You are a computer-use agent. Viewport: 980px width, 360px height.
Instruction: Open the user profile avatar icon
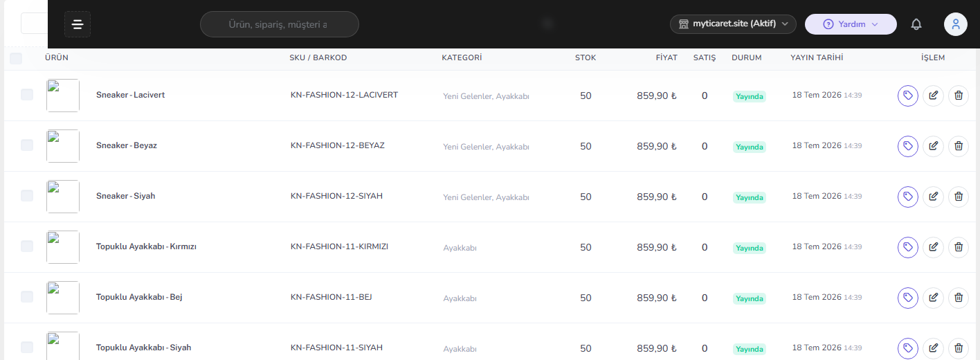point(956,24)
